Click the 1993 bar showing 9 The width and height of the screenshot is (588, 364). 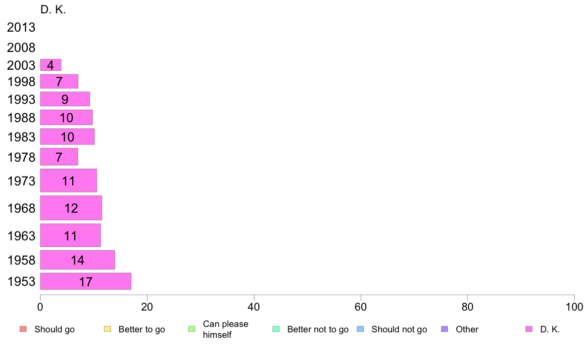[x=65, y=99]
